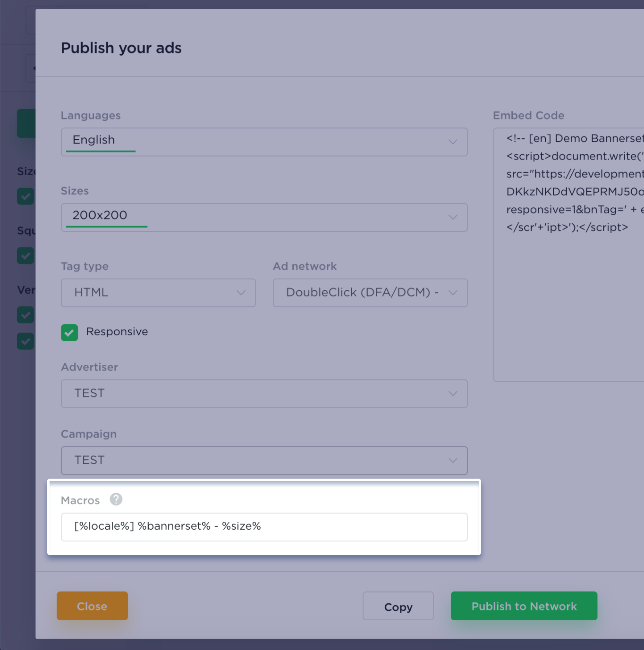Click the Publish your ads heading
This screenshot has height=650, width=644.
click(121, 48)
